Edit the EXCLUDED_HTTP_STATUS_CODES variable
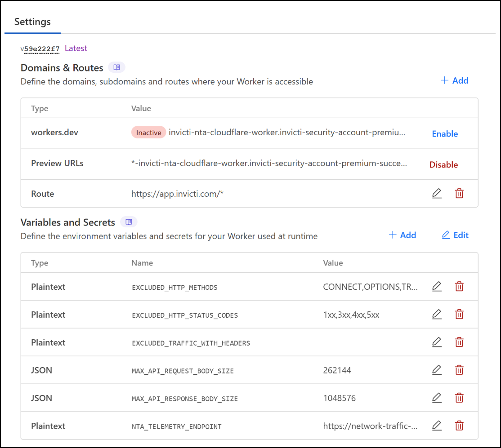The image size is (501, 448). tap(437, 314)
